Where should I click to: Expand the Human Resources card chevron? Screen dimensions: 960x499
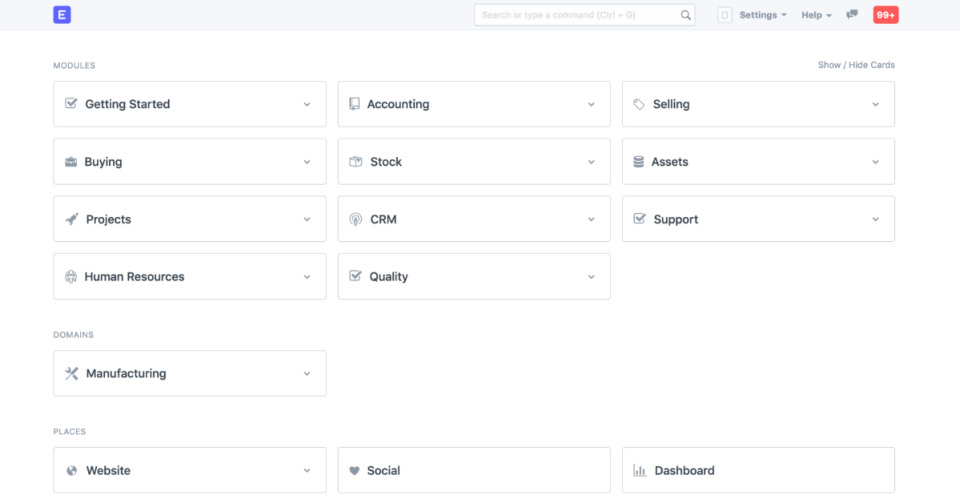point(307,277)
